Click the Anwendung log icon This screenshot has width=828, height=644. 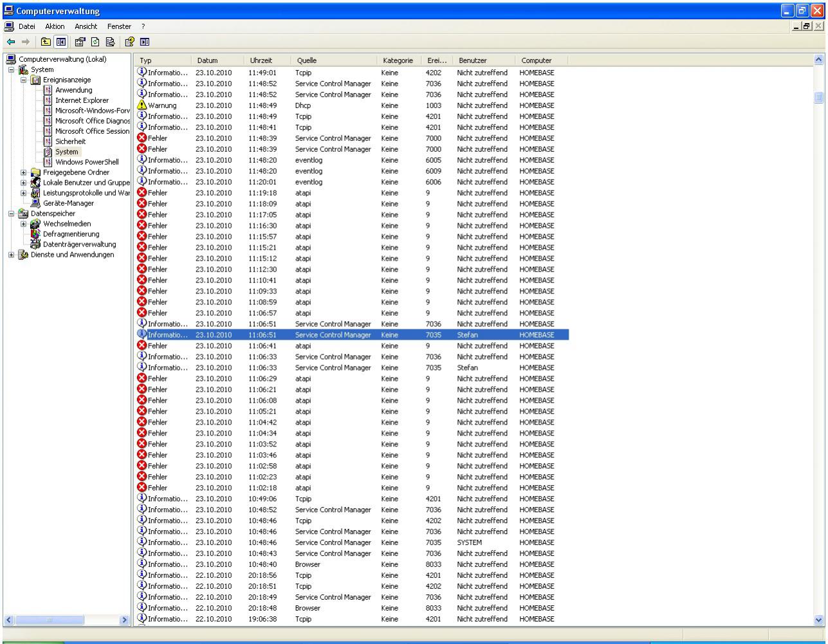click(47, 90)
